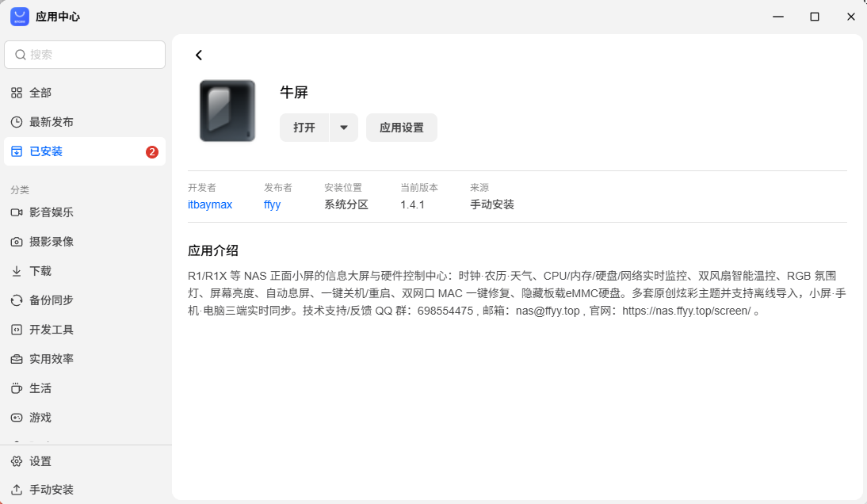The height and width of the screenshot is (504, 867).
Task: Click the app description paragraph
Action: click(517, 293)
